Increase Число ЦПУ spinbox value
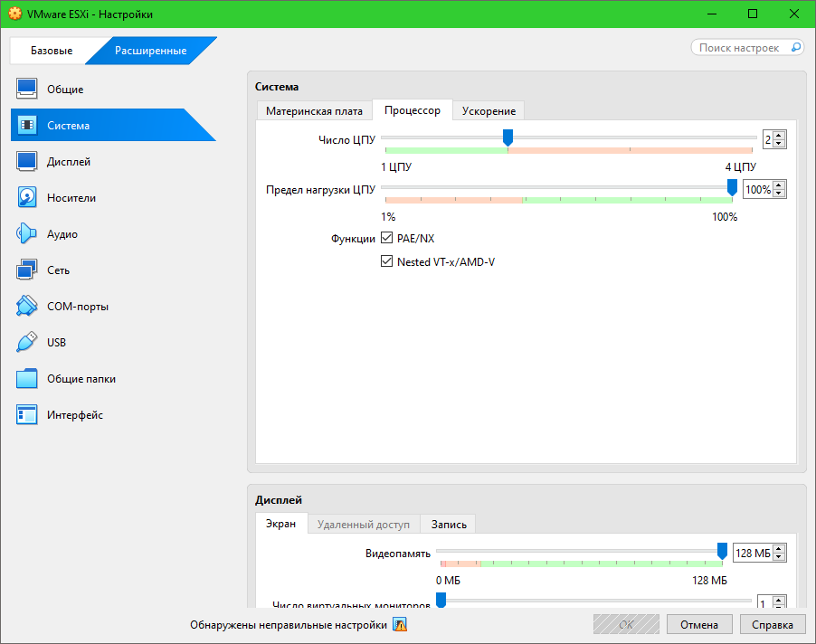 click(780, 136)
